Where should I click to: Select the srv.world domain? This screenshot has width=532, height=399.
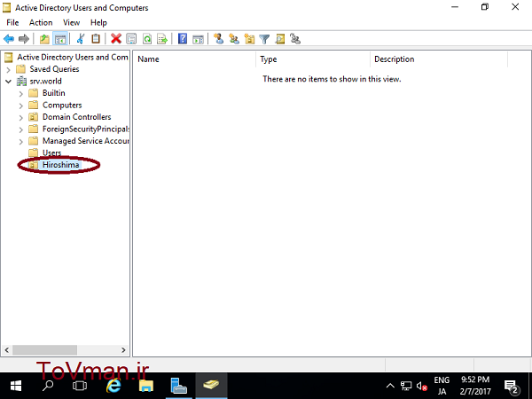pyautogui.click(x=45, y=81)
